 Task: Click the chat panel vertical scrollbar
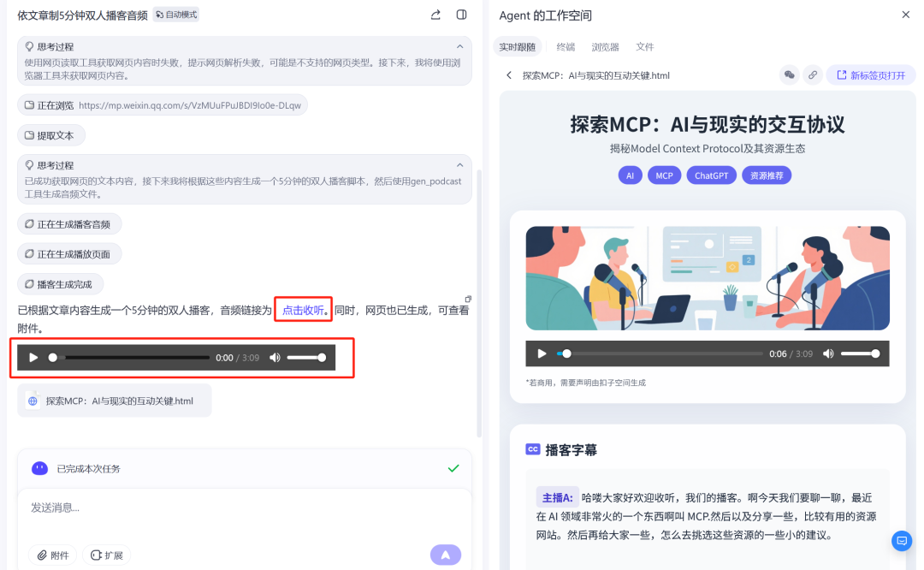tap(479, 304)
